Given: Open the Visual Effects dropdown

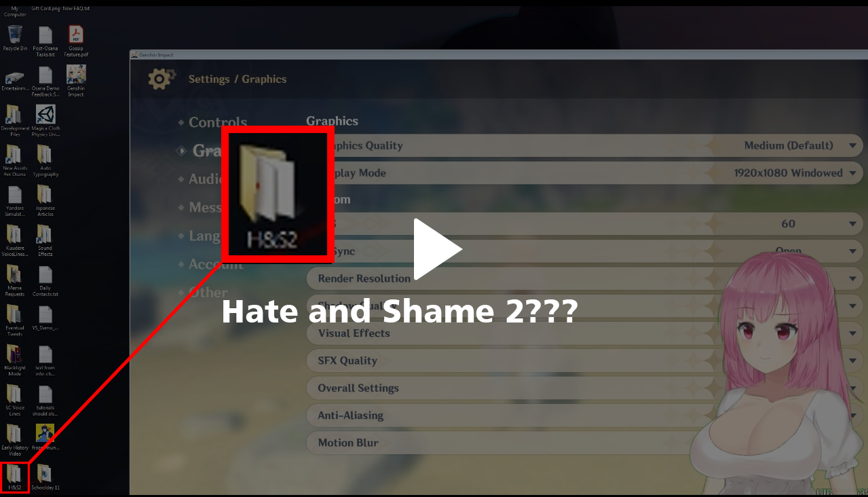Looking at the screenshot, I should pos(584,333).
